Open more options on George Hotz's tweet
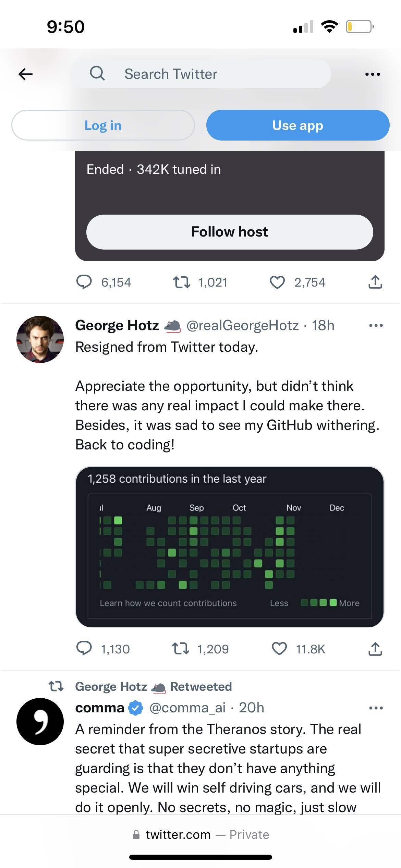 [376, 325]
